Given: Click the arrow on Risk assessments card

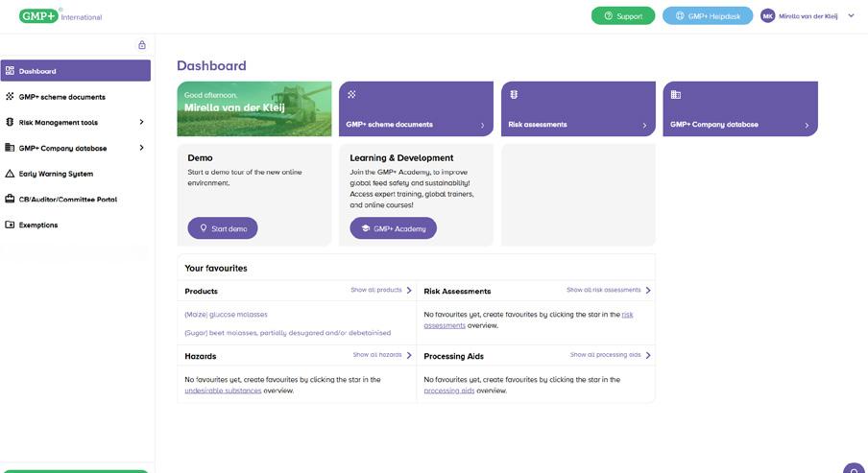Looking at the screenshot, I should (x=644, y=125).
